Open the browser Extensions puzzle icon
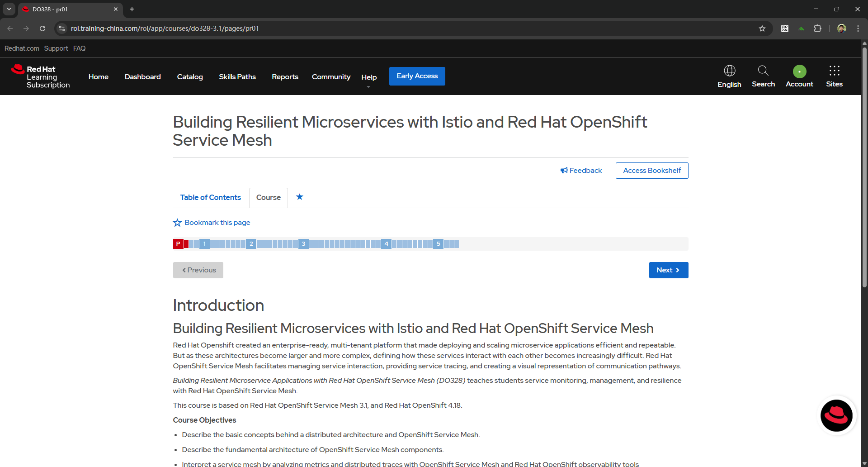This screenshot has height=467, width=868. coord(817,29)
